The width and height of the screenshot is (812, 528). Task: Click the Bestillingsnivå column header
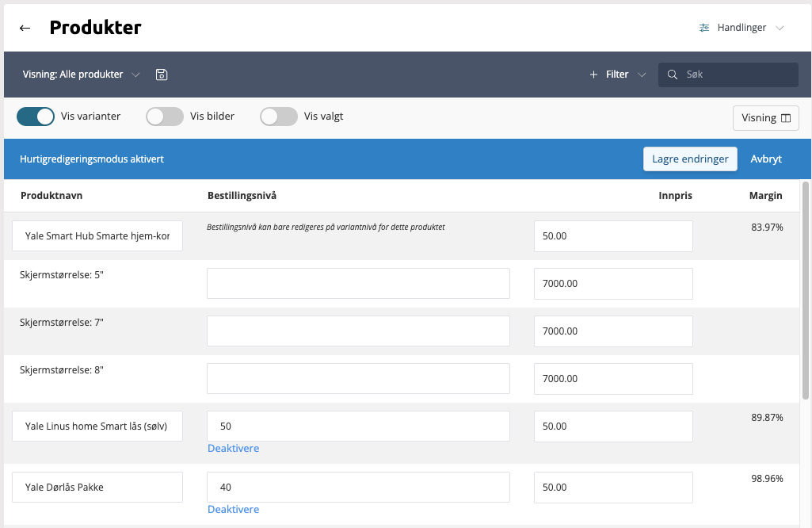coord(242,195)
